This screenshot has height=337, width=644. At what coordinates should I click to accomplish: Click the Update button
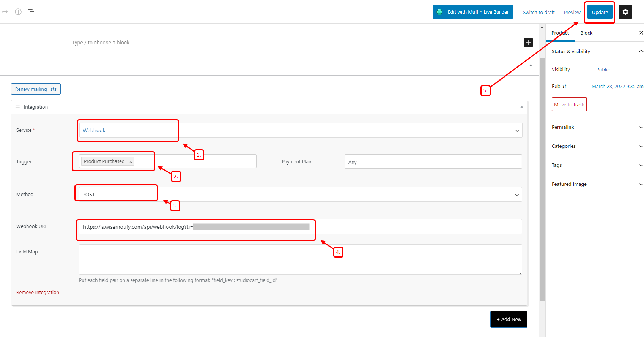pyautogui.click(x=600, y=12)
